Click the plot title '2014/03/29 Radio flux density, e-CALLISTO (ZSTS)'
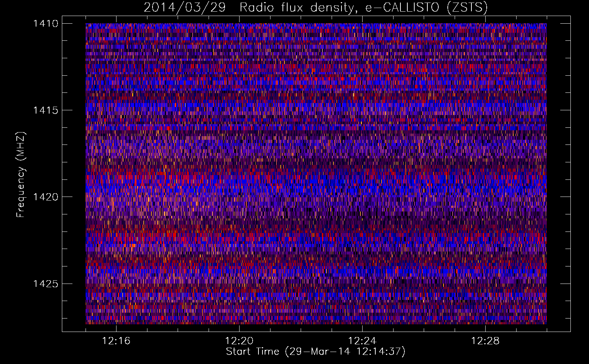The width and height of the screenshot is (589, 364). pos(316,7)
